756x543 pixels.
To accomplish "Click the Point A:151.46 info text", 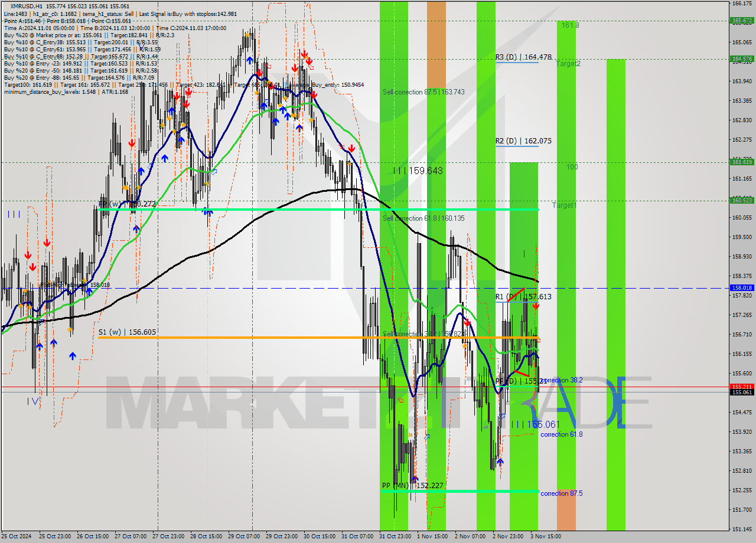I will pos(24,21).
